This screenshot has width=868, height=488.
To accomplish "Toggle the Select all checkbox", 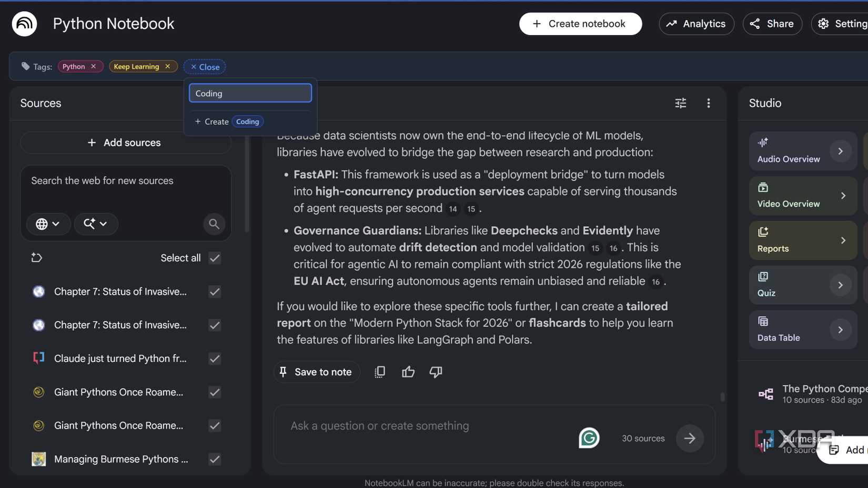I will point(215,258).
